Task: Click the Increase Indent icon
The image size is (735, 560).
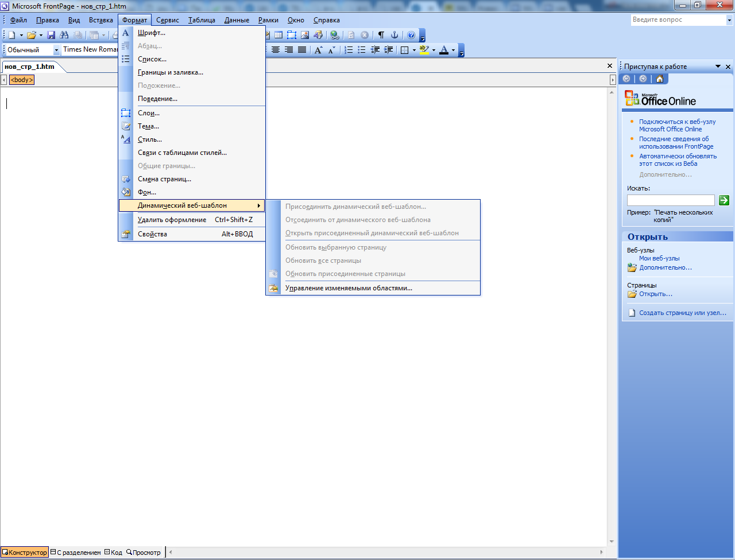Action: coord(389,50)
